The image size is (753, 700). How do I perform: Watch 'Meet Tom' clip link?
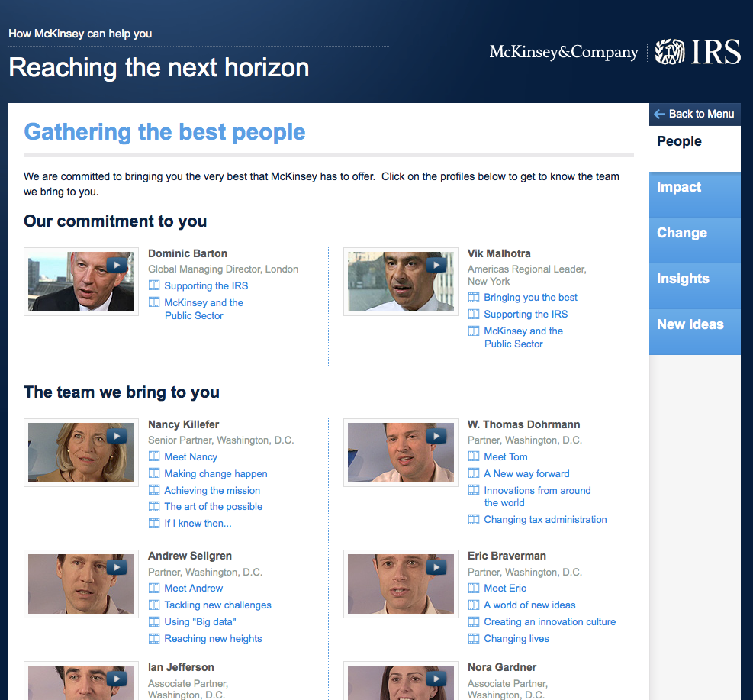click(x=506, y=457)
